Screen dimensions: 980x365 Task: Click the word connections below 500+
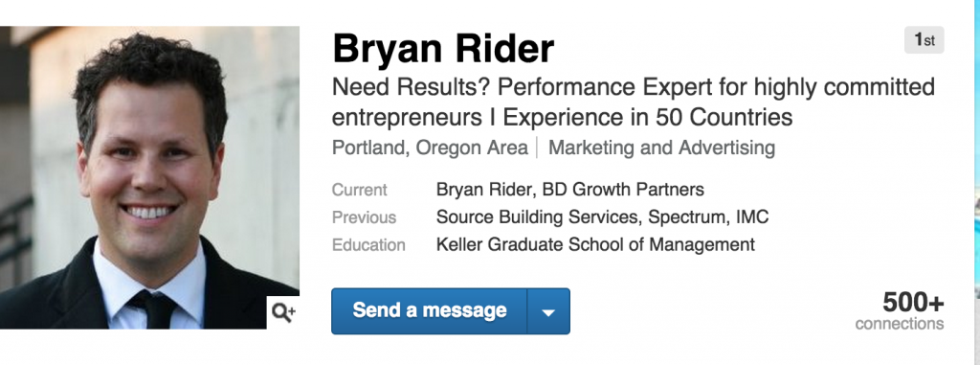click(x=900, y=324)
